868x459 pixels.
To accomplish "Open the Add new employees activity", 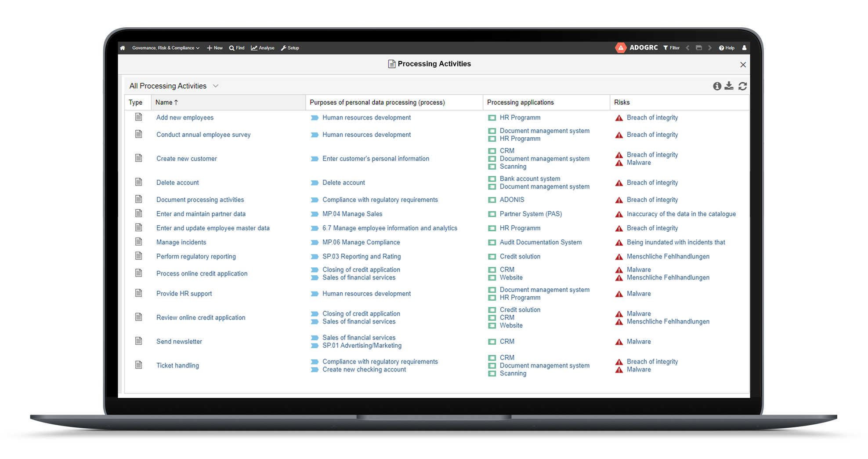I will [185, 117].
